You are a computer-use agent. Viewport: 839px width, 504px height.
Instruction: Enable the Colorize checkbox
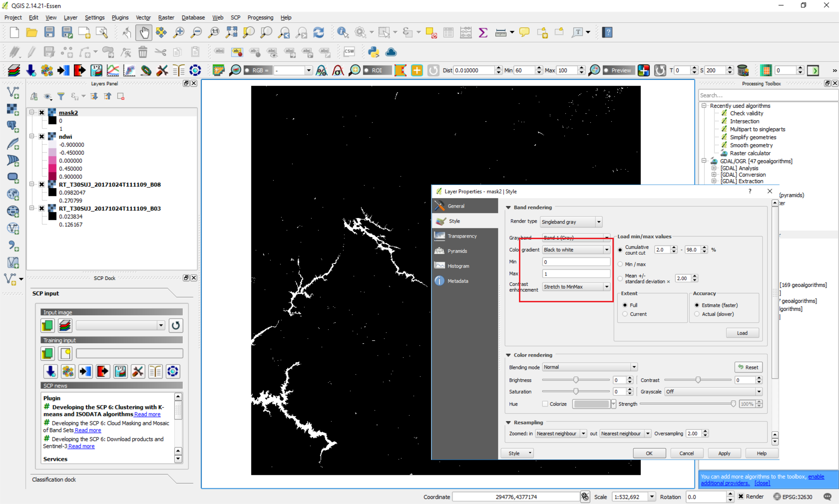[545, 404]
